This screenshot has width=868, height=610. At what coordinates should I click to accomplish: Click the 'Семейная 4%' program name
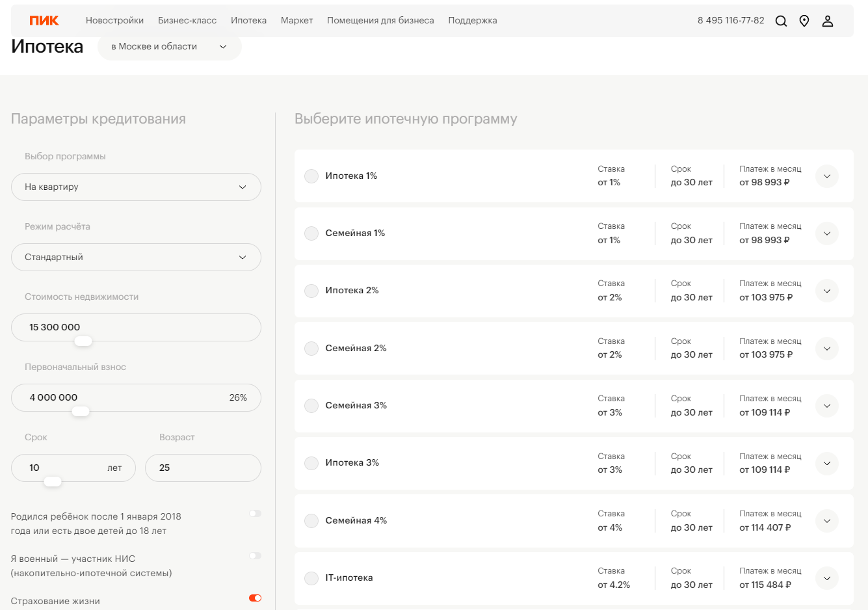point(356,520)
